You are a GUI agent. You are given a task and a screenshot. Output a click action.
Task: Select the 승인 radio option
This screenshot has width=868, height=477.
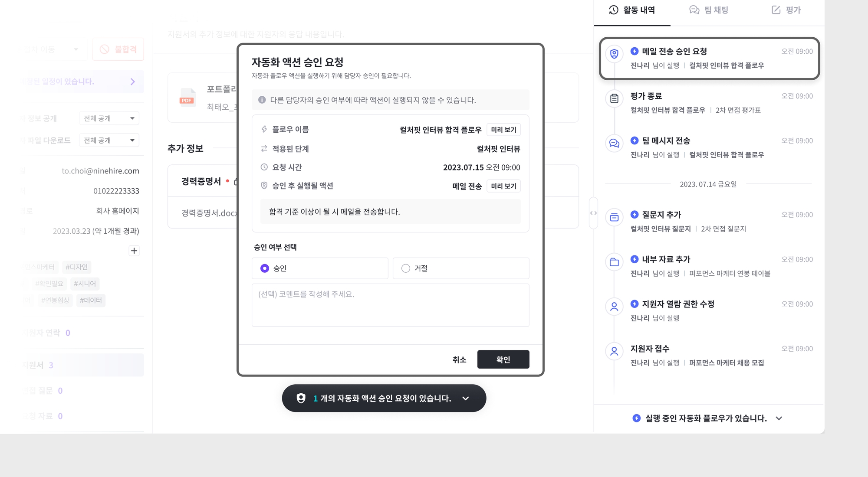pos(265,268)
